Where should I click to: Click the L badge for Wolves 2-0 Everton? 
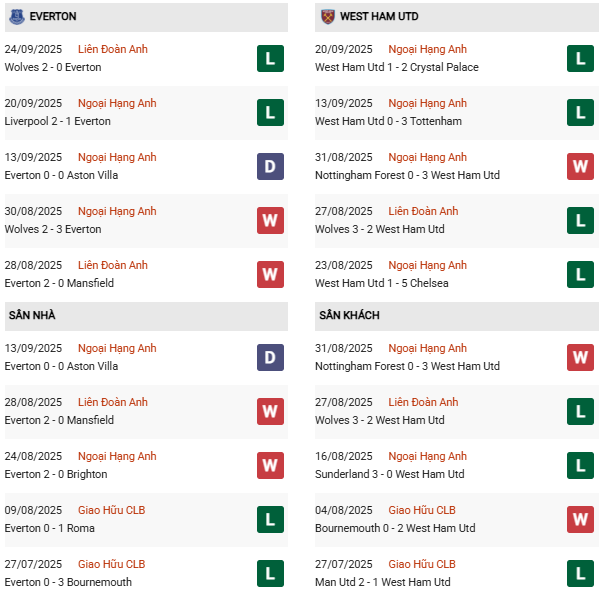pyautogui.click(x=270, y=59)
